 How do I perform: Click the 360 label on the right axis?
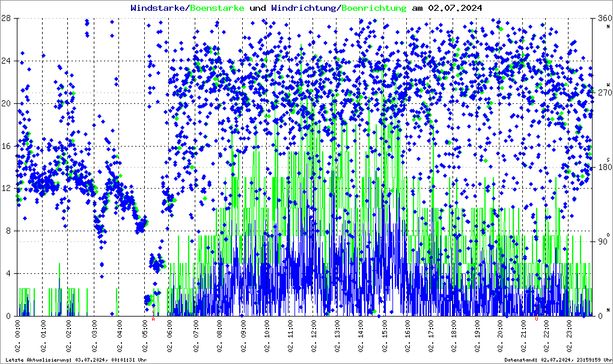[x=605, y=19]
